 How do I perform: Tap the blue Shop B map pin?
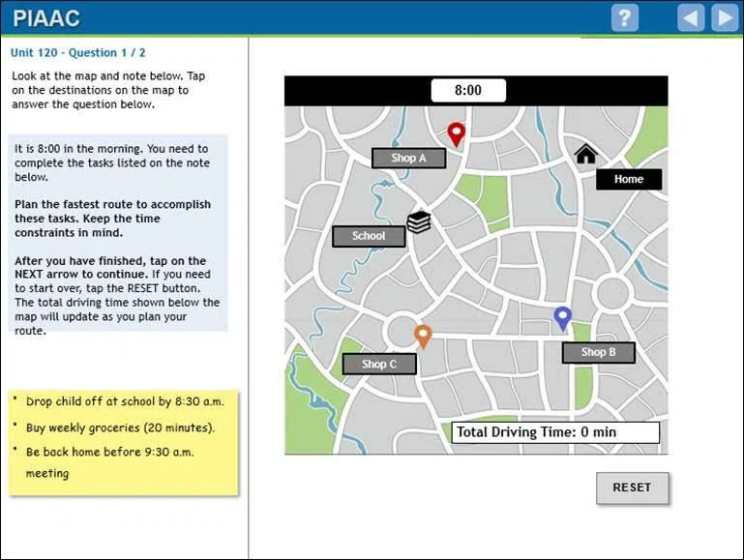562,317
